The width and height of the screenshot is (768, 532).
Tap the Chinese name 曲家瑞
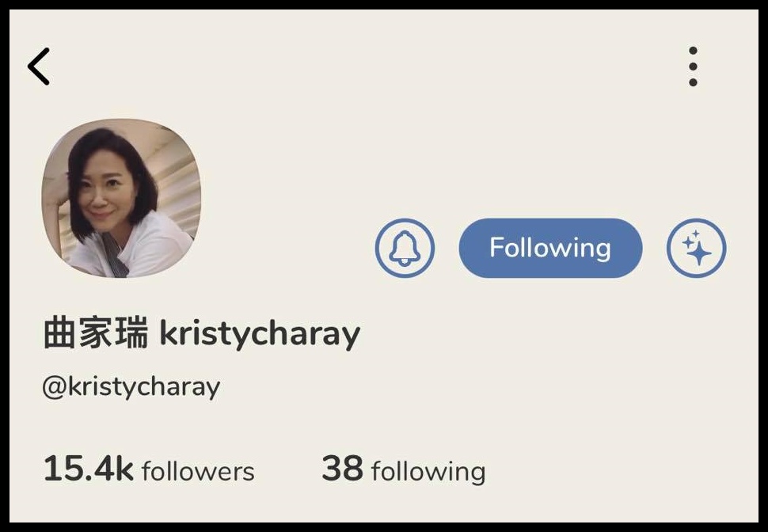[96, 333]
